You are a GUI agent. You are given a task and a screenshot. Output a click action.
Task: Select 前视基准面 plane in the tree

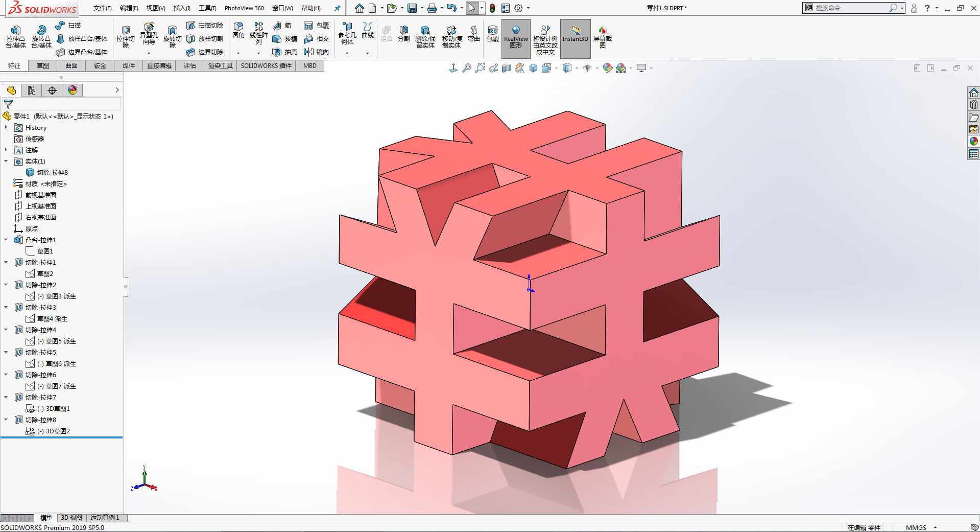pyautogui.click(x=36, y=195)
